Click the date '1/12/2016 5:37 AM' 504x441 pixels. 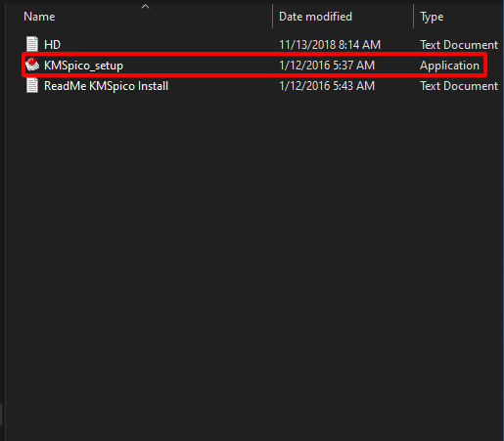(327, 66)
